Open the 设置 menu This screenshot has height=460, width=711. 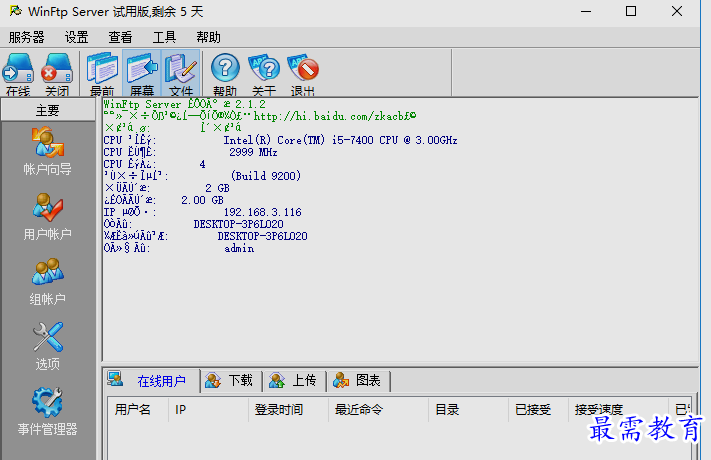(x=76, y=37)
